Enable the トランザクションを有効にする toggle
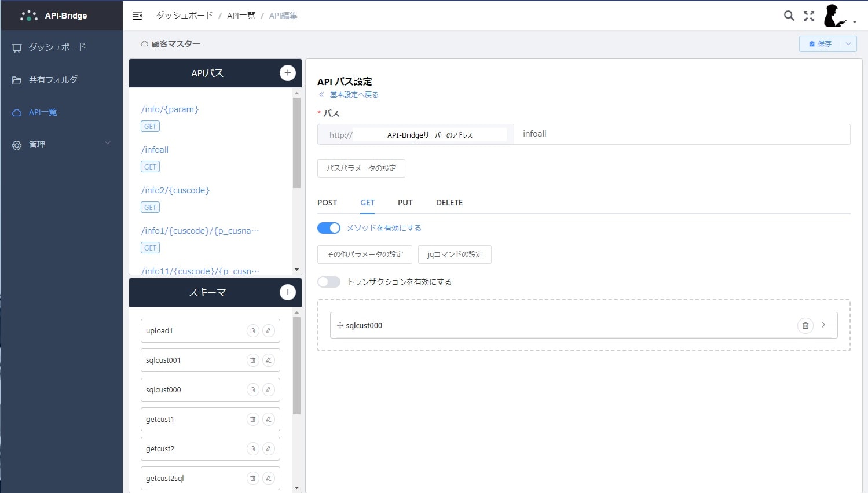The image size is (868, 493). tap(328, 282)
